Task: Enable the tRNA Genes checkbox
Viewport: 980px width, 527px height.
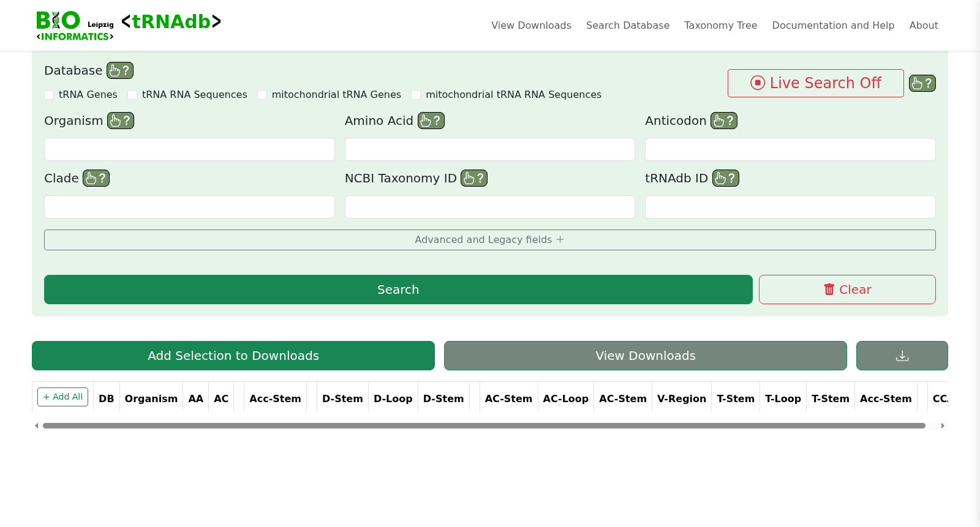Action: [49, 95]
